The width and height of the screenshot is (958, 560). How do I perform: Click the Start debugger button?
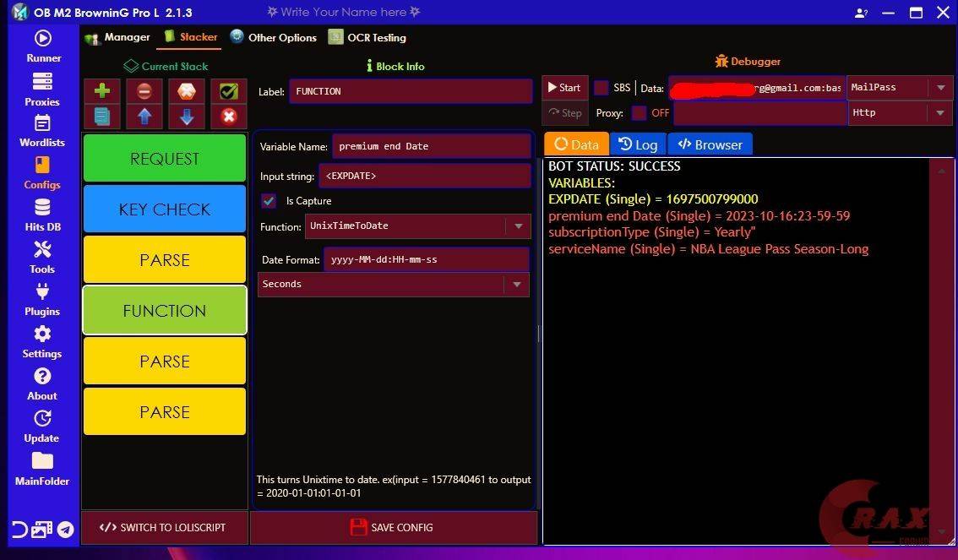tap(564, 87)
